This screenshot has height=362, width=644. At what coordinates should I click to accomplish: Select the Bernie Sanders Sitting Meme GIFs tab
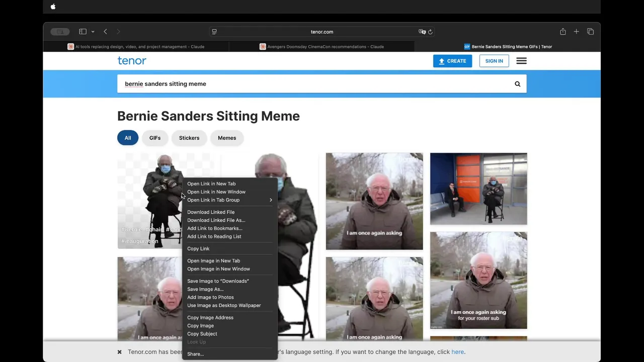(x=508, y=47)
